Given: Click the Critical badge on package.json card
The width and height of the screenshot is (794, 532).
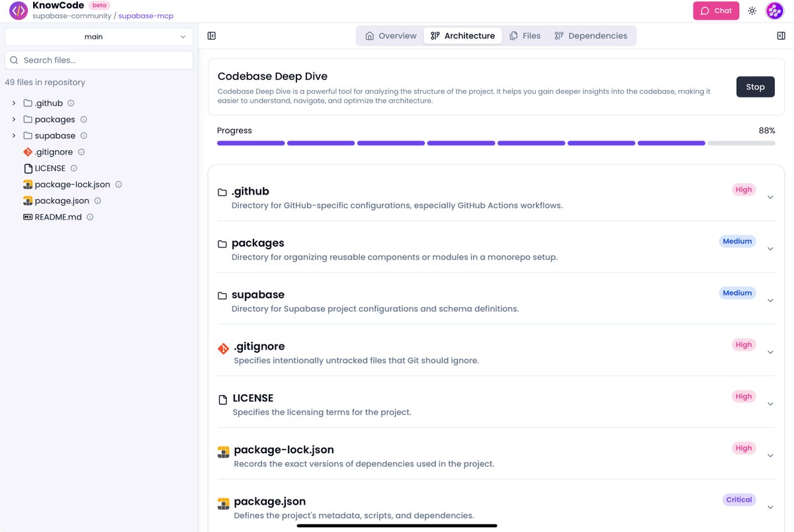Looking at the screenshot, I should coord(739,500).
